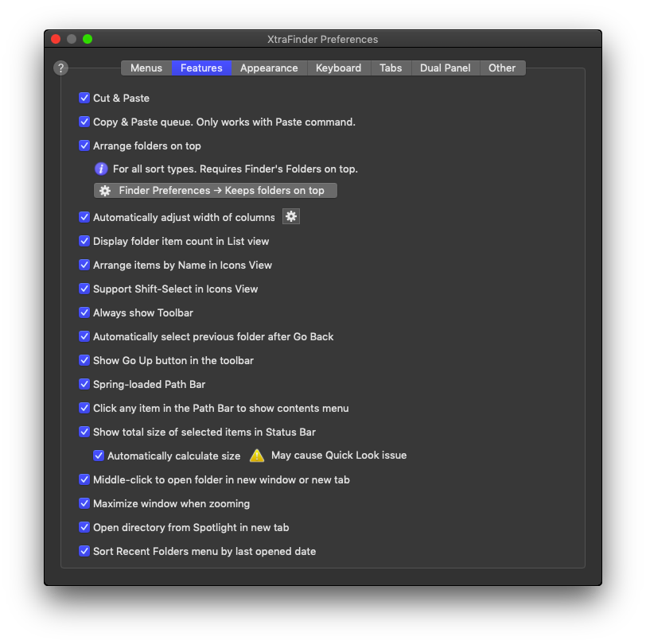This screenshot has height=644, width=646.
Task: Switch to the Other tab
Action: point(502,68)
